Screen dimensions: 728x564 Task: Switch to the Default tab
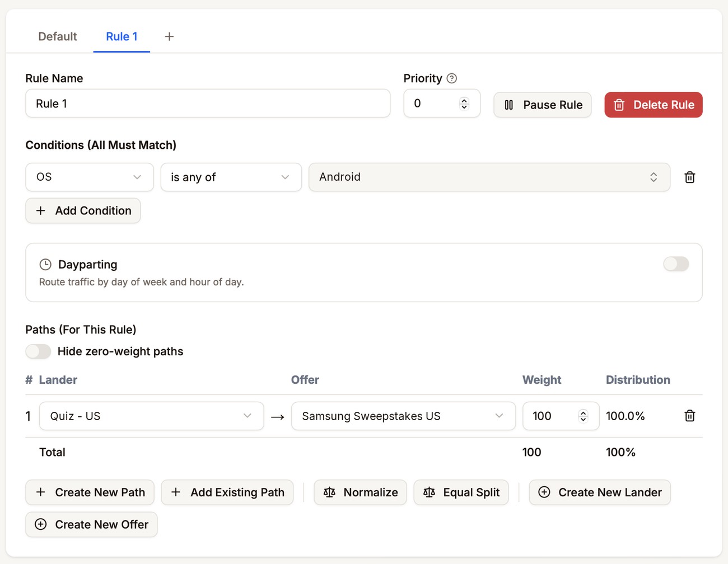(x=58, y=36)
